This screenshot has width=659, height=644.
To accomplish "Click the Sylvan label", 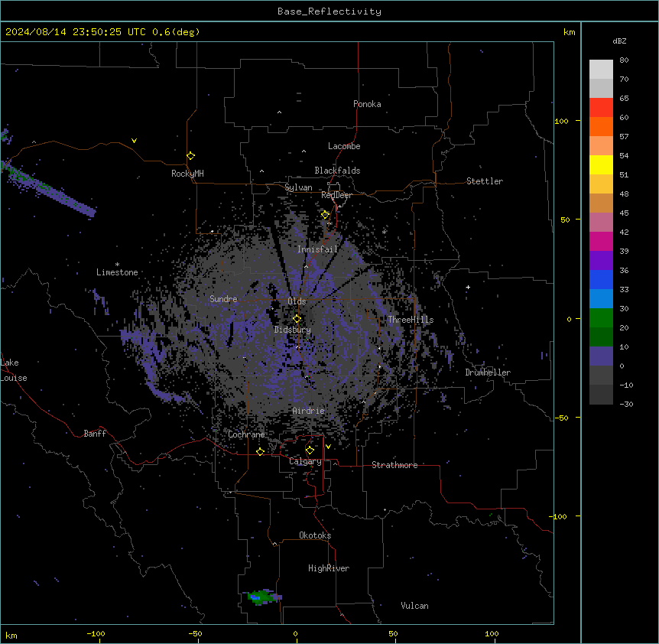I will pyautogui.click(x=298, y=187).
